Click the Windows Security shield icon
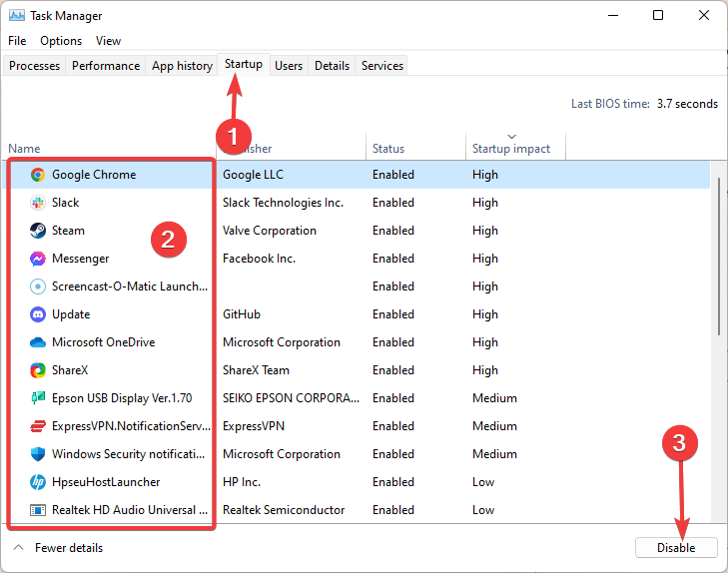The image size is (728, 573). tap(38, 454)
